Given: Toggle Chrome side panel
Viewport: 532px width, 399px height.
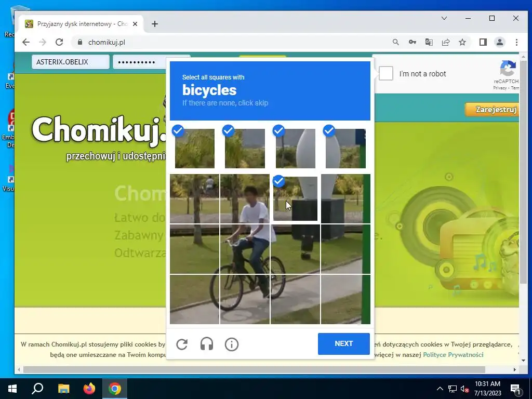Looking at the screenshot, I should [x=483, y=42].
